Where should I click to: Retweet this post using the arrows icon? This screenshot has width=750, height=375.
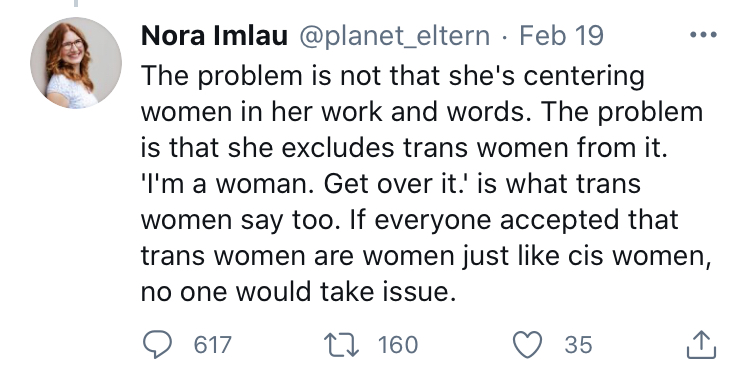click(x=342, y=345)
